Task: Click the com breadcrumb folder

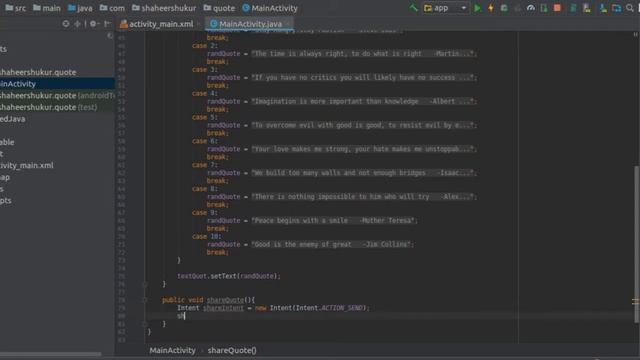Action: pyautogui.click(x=112, y=8)
